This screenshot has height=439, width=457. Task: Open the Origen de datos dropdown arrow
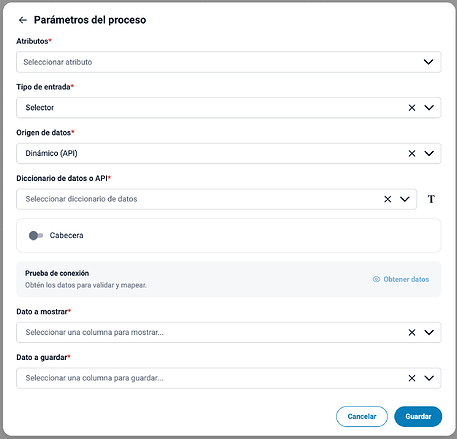point(429,153)
